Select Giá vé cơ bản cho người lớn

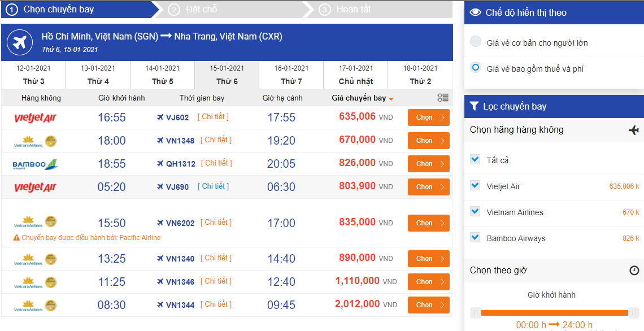(476, 42)
